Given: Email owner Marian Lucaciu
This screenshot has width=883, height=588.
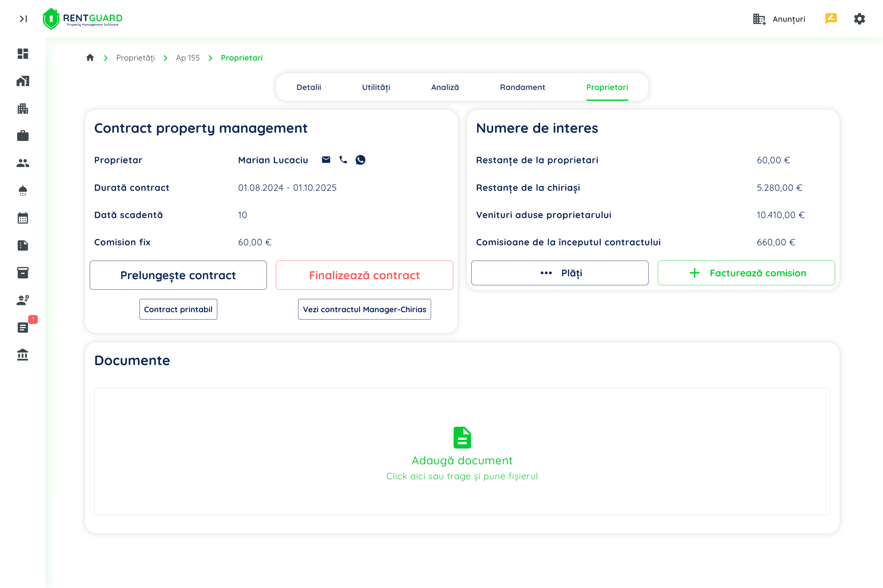Looking at the screenshot, I should click(326, 160).
